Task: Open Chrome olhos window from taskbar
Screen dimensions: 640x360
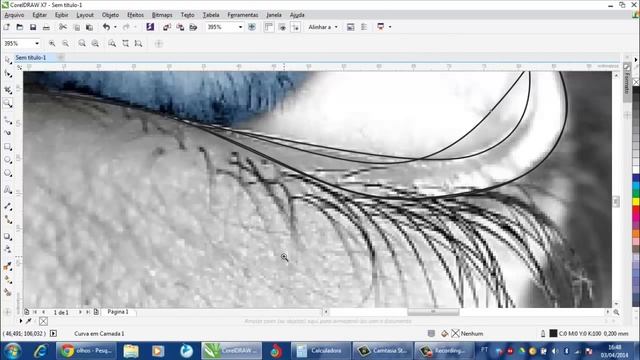Action: tap(87, 351)
